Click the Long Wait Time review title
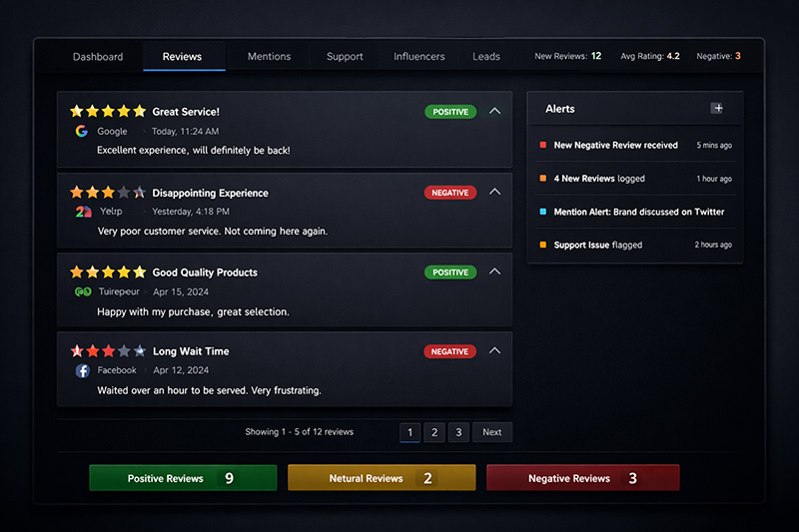The width and height of the screenshot is (799, 532). coord(191,351)
